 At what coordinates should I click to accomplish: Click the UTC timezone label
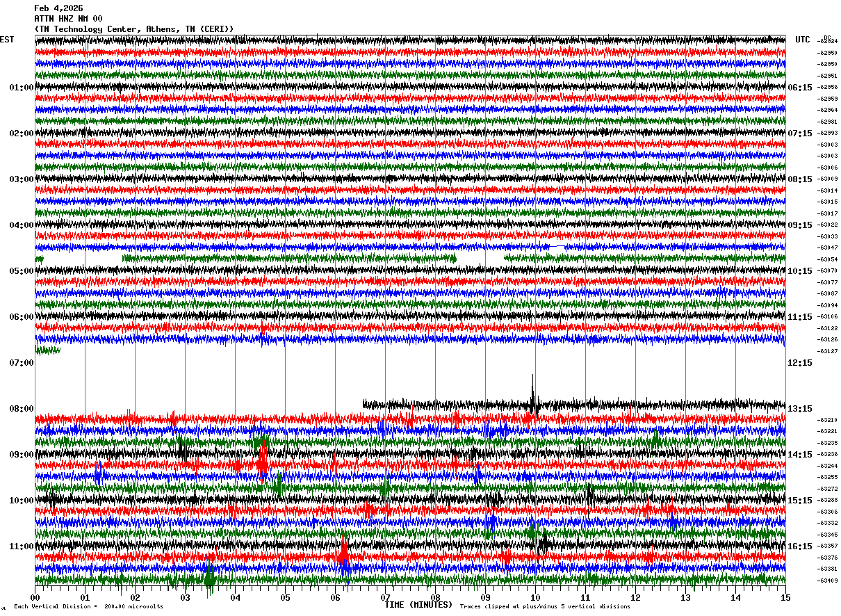click(803, 40)
